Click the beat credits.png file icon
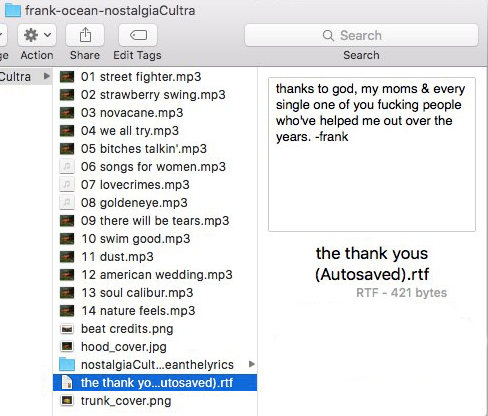This screenshot has width=488, height=416. coord(67,329)
